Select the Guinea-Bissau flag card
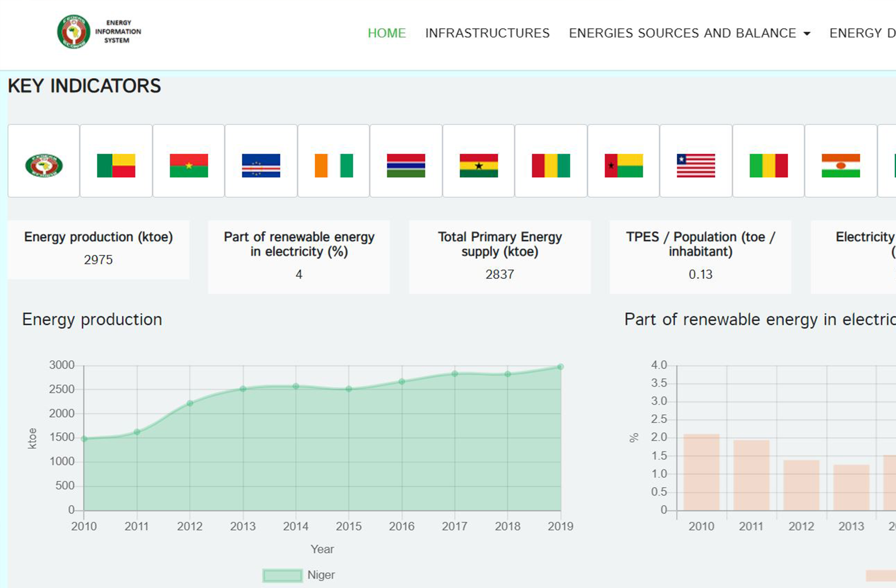 point(623,161)
